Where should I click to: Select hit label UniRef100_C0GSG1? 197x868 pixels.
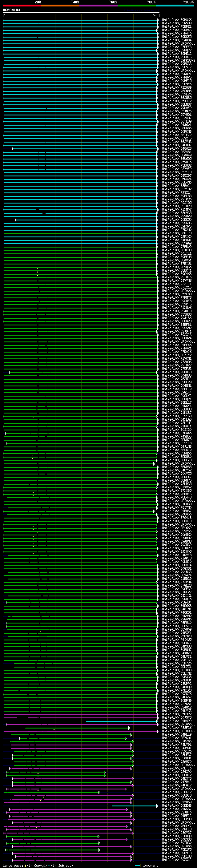[177, 568]
